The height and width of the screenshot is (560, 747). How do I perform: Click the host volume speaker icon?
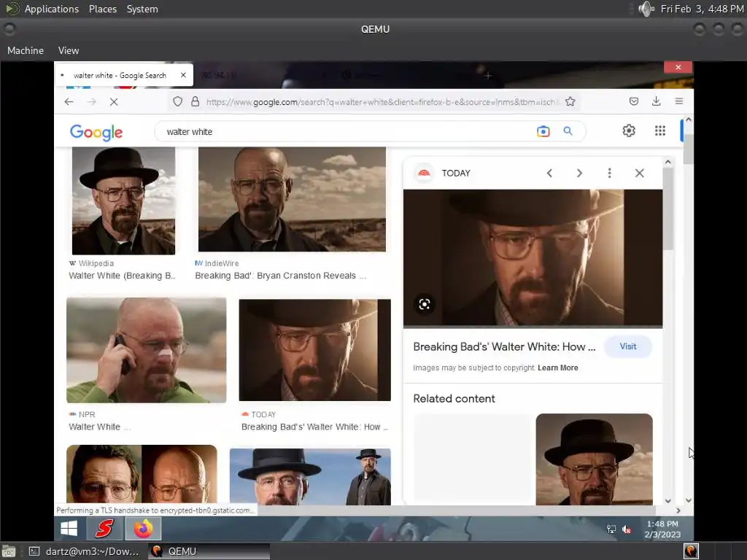(646, 9)
